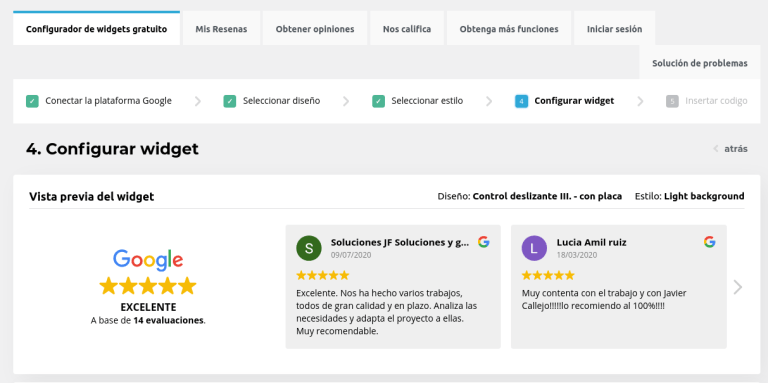Click the Google logo in the widget badge

(148, 260)
